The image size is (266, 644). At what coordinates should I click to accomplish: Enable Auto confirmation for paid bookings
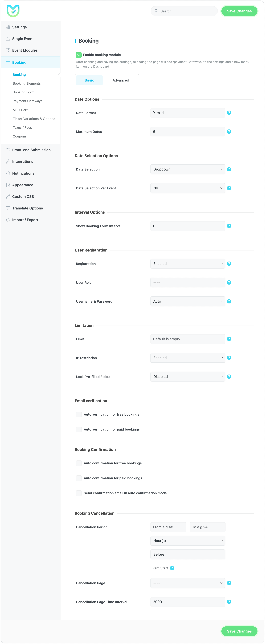(79, 478)
